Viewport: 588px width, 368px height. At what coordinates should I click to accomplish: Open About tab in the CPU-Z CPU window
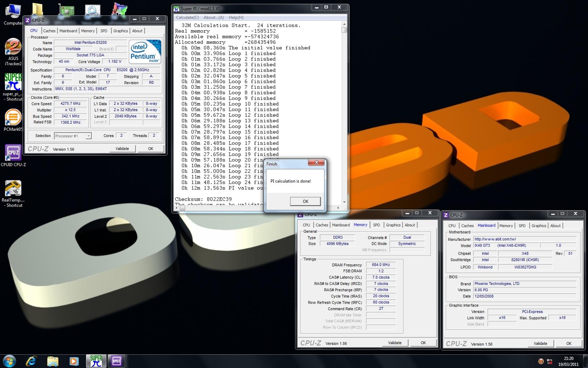click(x=137, y=31)
